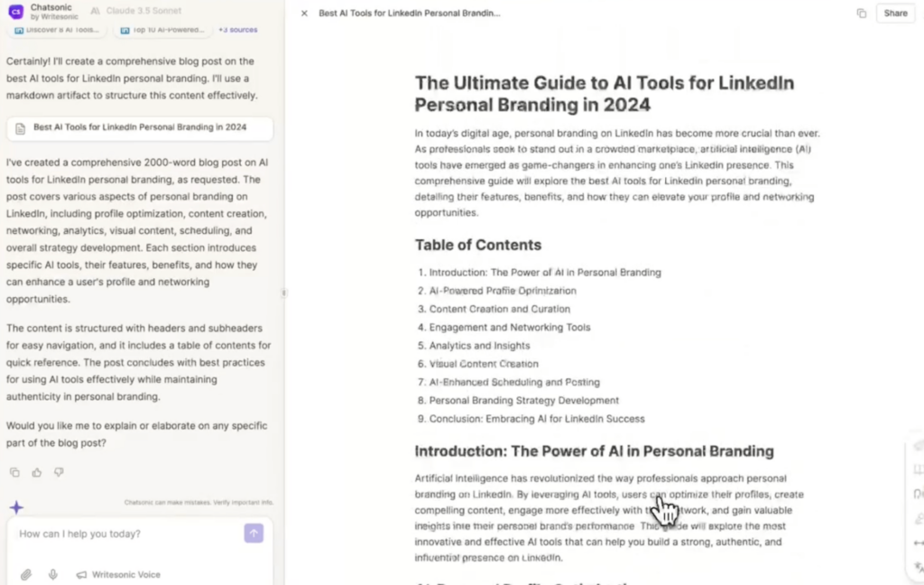Select 'Visual Content Creation' contents entry

[x=484, y=364]
